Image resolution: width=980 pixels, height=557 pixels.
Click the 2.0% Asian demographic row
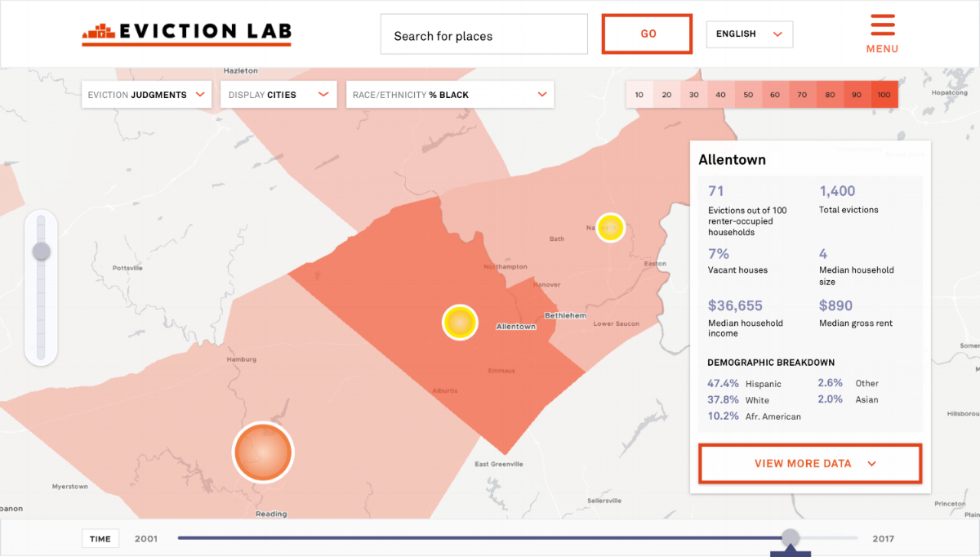pos(848,399)
